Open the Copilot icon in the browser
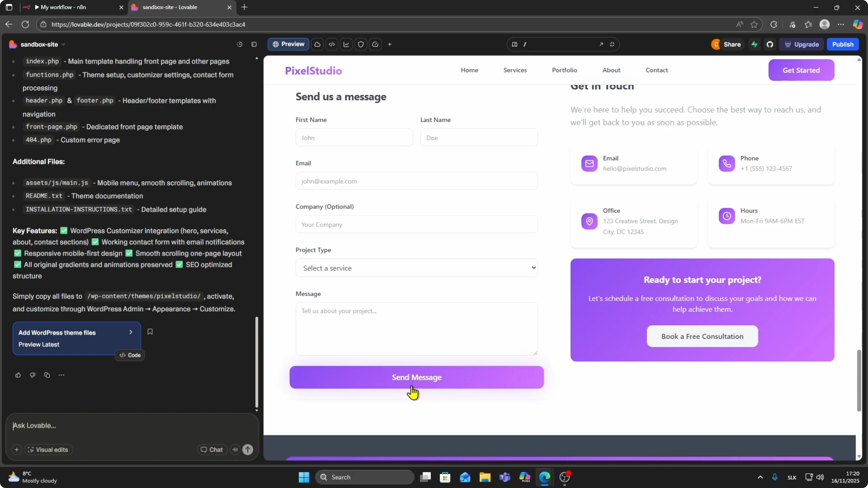 coord(858,24)
